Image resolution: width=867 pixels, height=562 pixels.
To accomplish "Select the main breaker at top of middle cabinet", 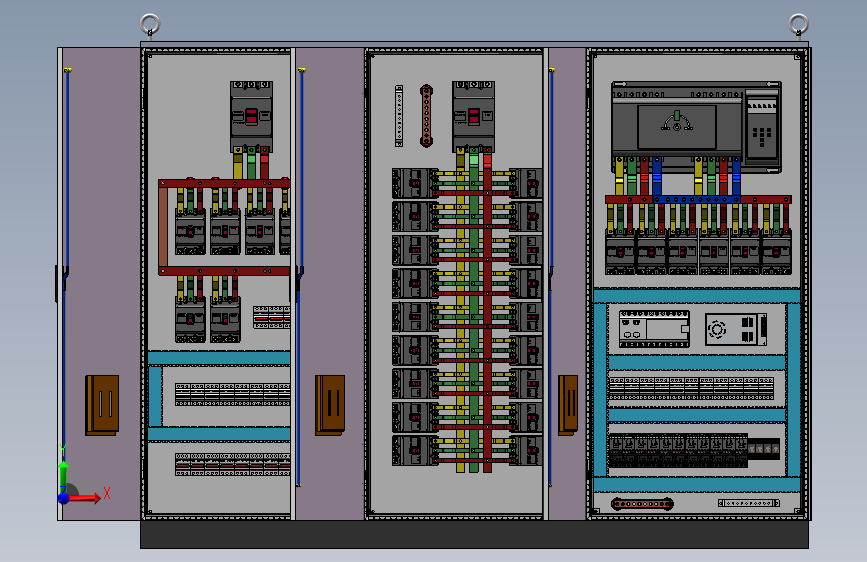I will coord(473,116).
